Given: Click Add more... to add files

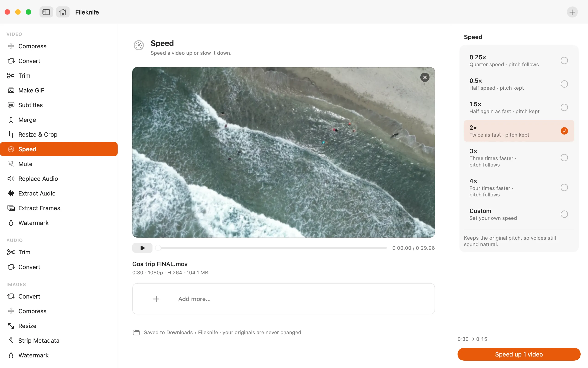Looking at the screenshot, I should [x=283, y=299].
